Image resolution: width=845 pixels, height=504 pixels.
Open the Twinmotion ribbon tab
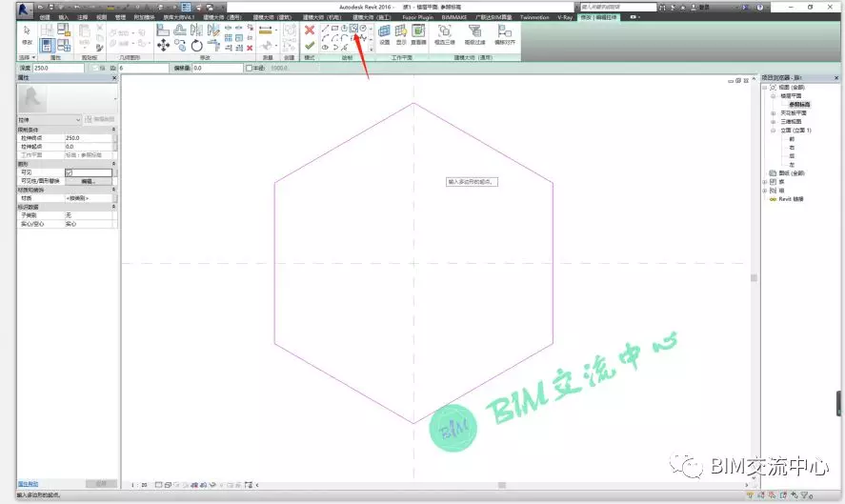pos(534,17)
